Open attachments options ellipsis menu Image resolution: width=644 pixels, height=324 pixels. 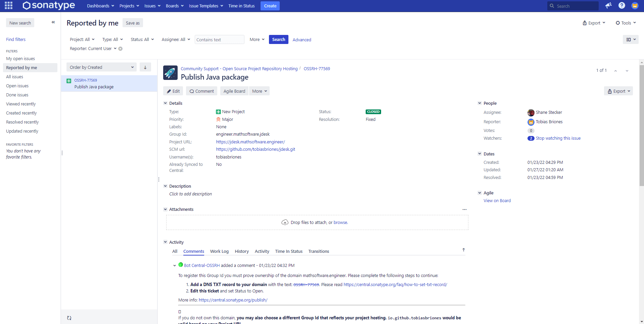pyautogui.click(x=464, y=210)
